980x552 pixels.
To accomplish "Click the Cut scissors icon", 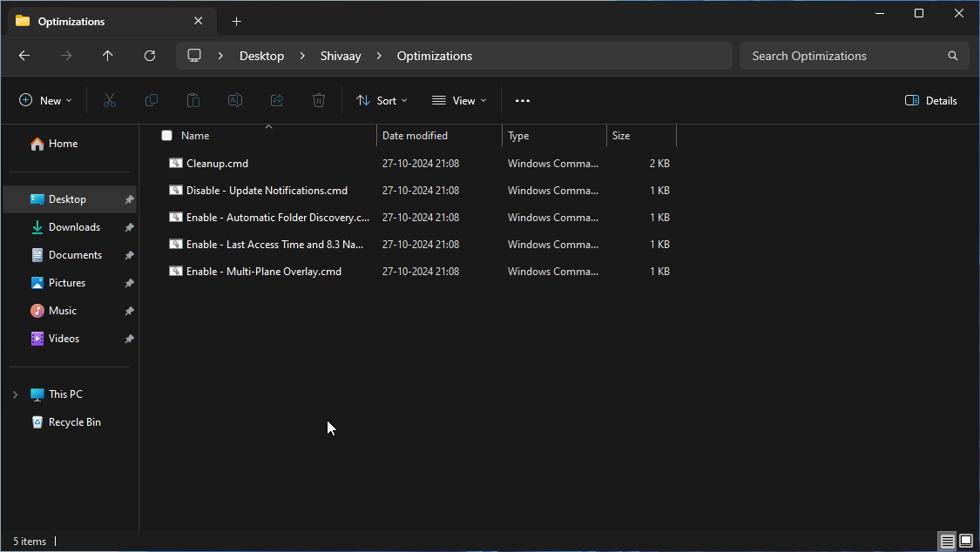I will 110,100.
